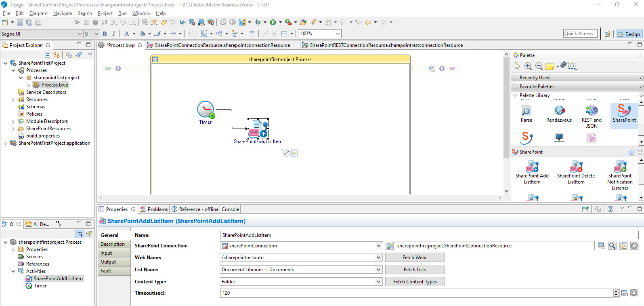Click the Zoom Out tool in Palette

(539, 66)
